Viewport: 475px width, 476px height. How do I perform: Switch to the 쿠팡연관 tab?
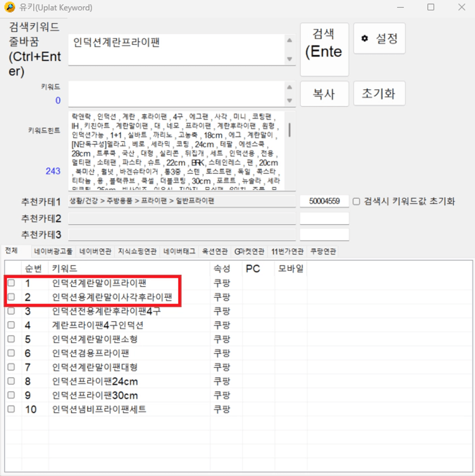[x=323, y=251]
